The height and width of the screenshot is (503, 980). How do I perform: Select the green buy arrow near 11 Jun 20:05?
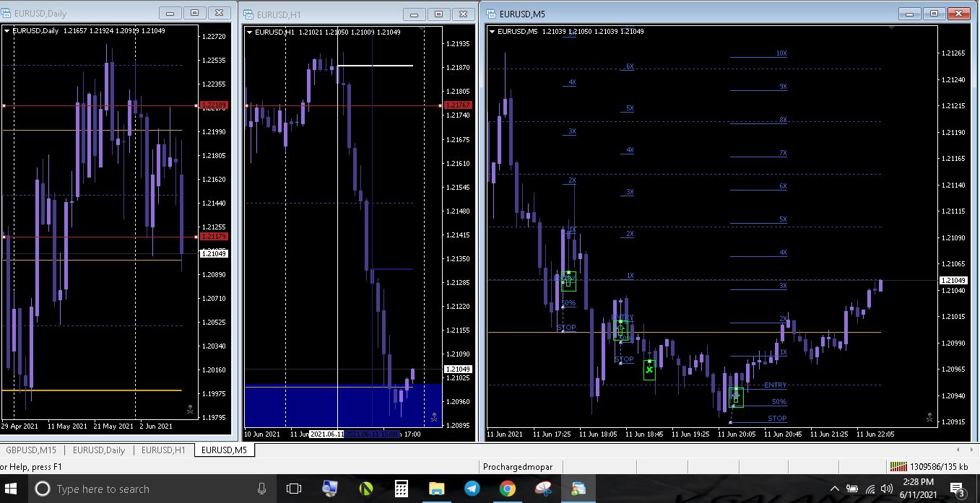[736, 397]
